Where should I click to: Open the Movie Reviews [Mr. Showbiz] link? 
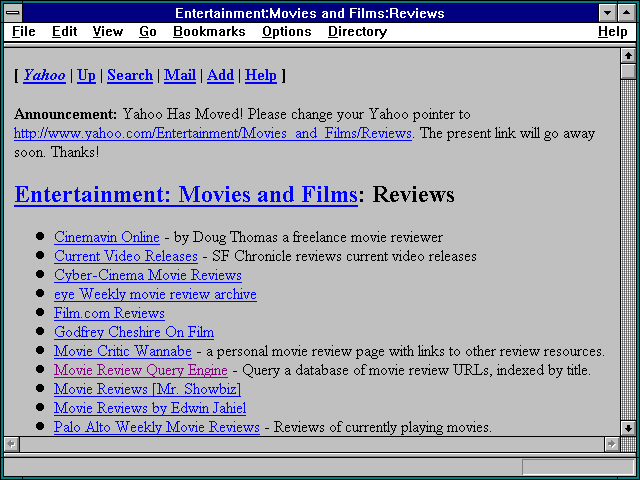point(147,389)
